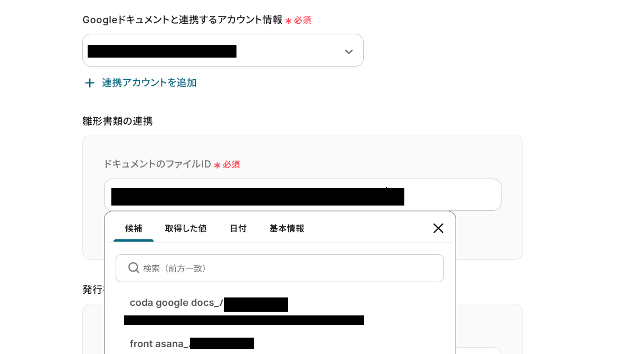This screenshot has height=354, width=644.
Task: Click the 必須 marker beside the account label
Action: coord(302,21)
